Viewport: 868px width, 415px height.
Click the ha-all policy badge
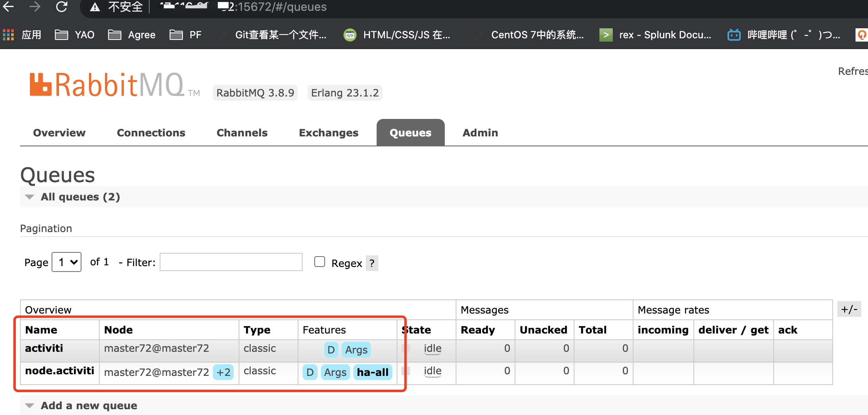pos(373,372)
